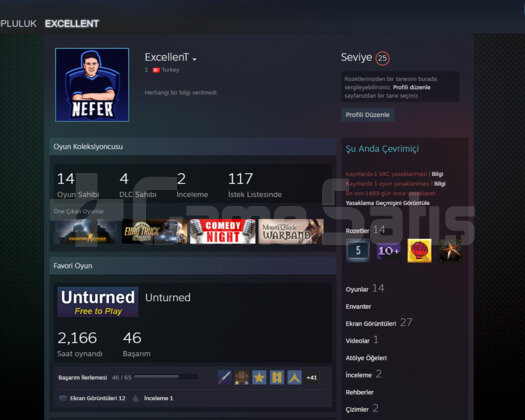The height and width of the screenshot is (420, 525).
Task: Click the orange starfish badge icon
Action: 450,251
